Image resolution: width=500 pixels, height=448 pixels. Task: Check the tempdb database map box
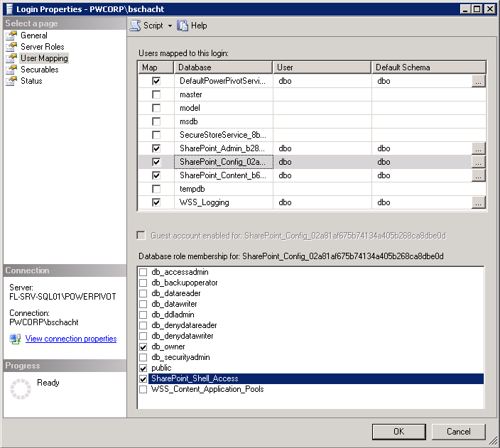(156, 189)
